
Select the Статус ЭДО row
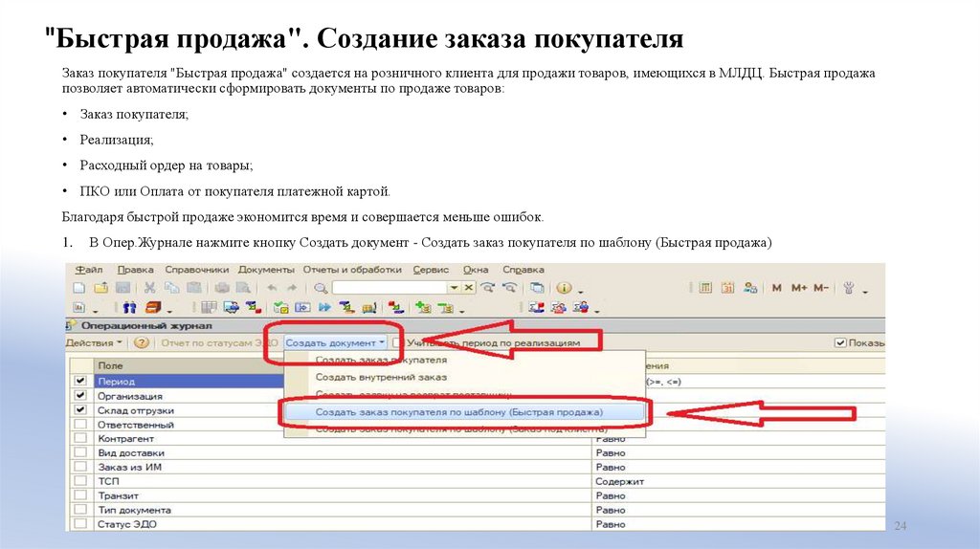pos(477,524)
